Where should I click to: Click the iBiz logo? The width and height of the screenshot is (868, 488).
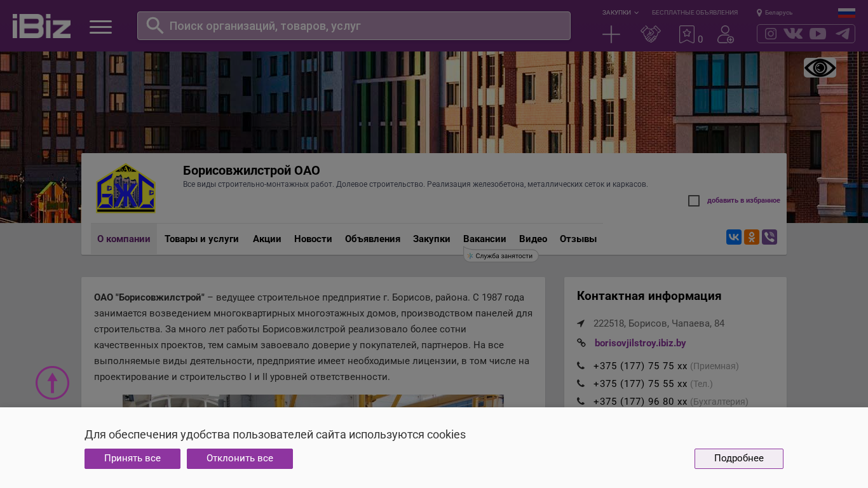[x=41, y=26]
